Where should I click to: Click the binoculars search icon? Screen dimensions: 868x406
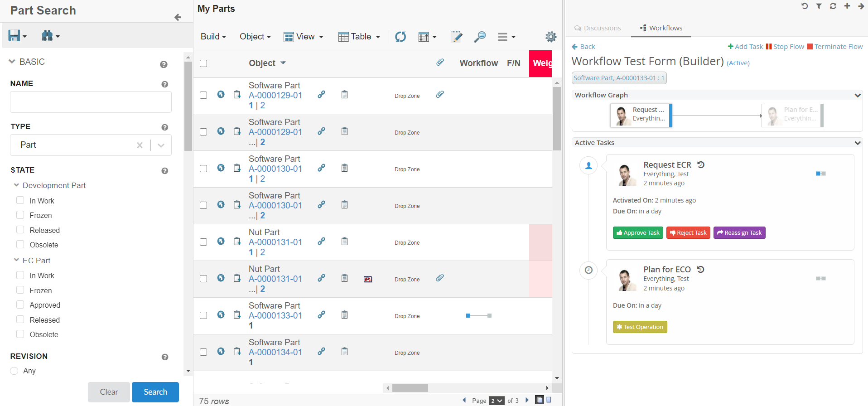(x=47, y=36)
